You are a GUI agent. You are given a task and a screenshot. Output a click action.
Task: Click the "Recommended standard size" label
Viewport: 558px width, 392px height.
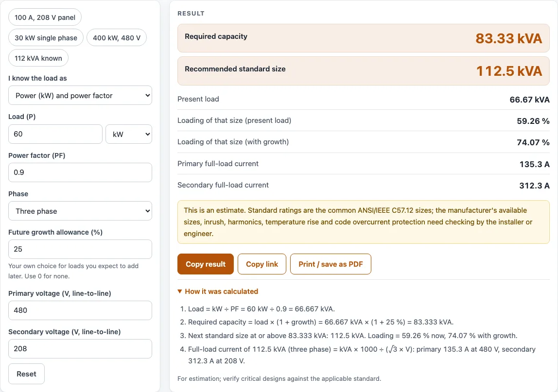pyautogui.click(x=235, y=69)
